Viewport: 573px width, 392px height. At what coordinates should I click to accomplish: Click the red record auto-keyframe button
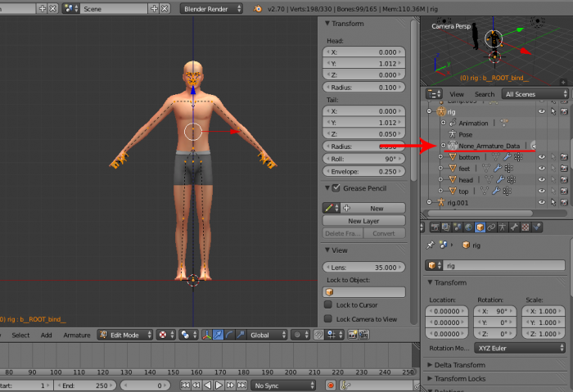331,385
